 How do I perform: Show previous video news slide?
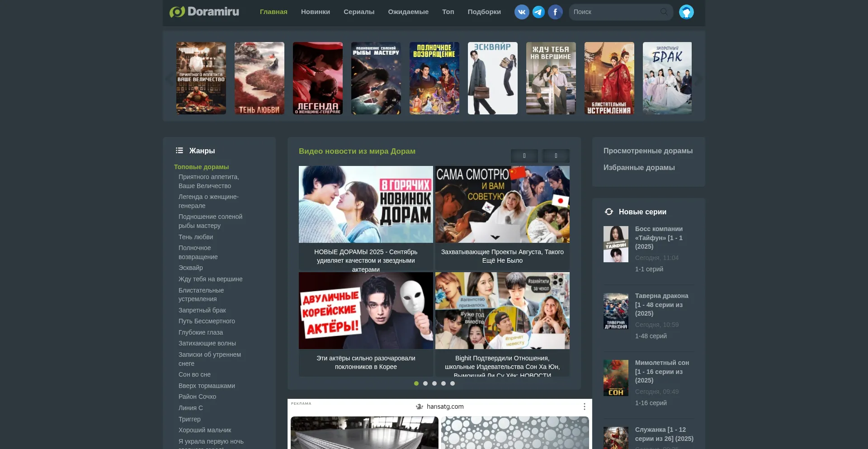(x=524, y=156)
